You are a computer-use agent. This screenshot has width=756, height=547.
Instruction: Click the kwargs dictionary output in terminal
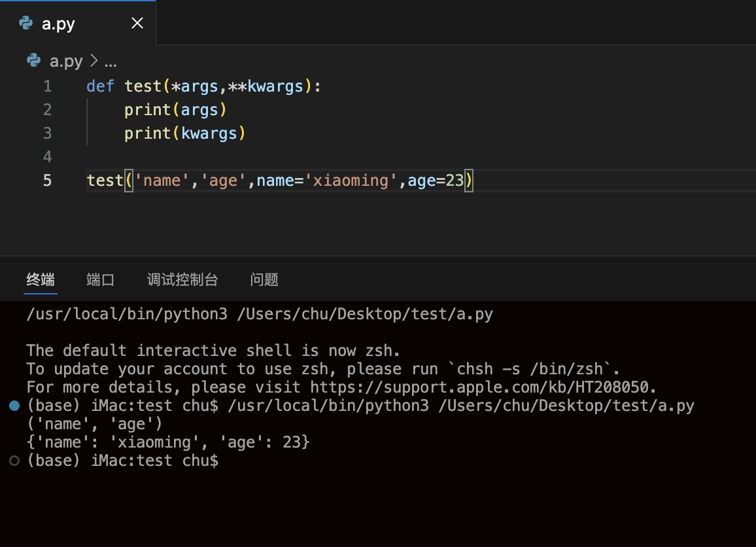(x=168, y=443)
